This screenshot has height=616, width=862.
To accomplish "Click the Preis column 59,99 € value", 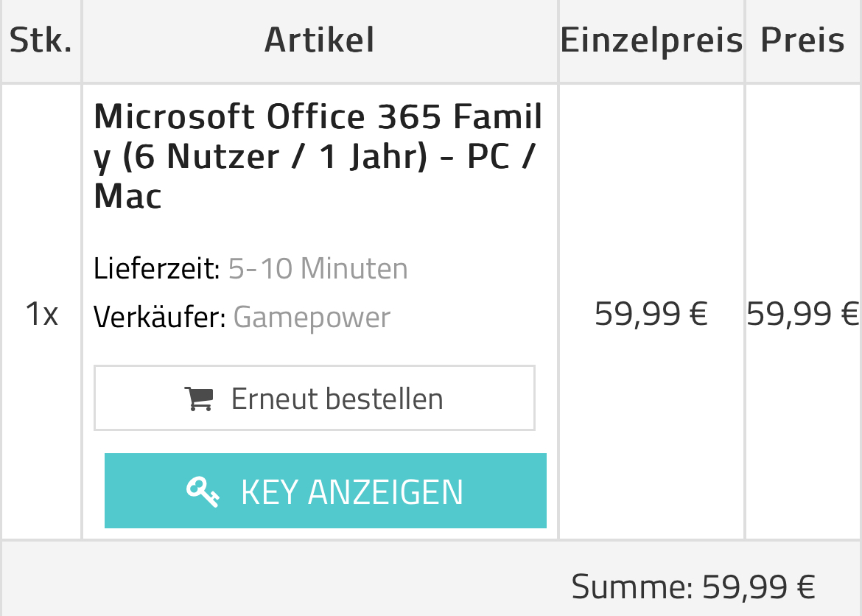I will 802,314.
